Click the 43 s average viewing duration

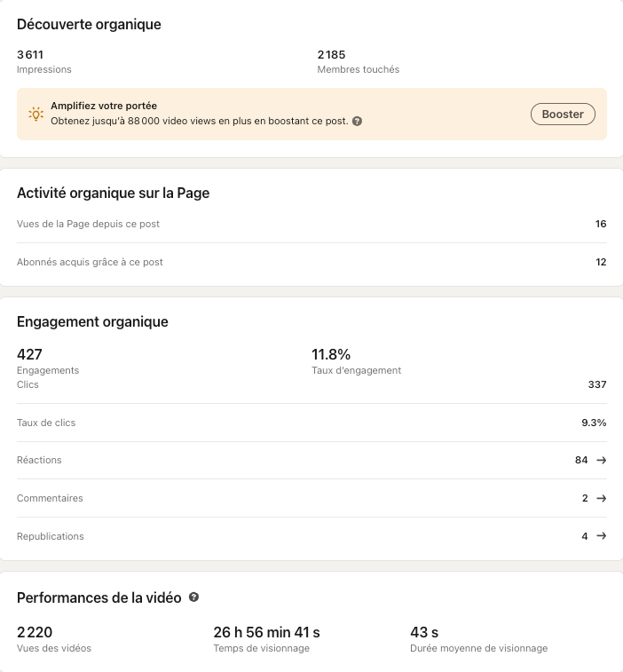424,632
